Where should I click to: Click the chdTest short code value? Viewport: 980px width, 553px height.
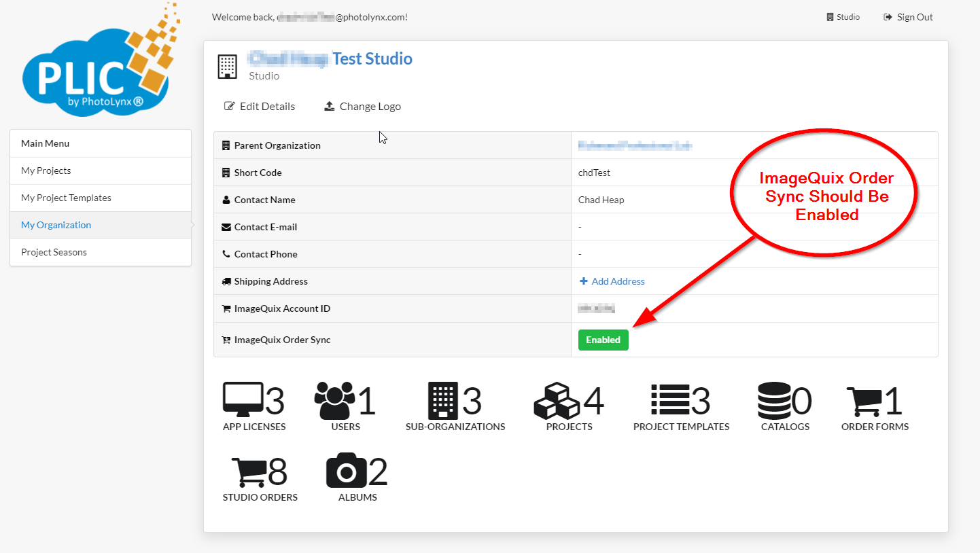595,173
